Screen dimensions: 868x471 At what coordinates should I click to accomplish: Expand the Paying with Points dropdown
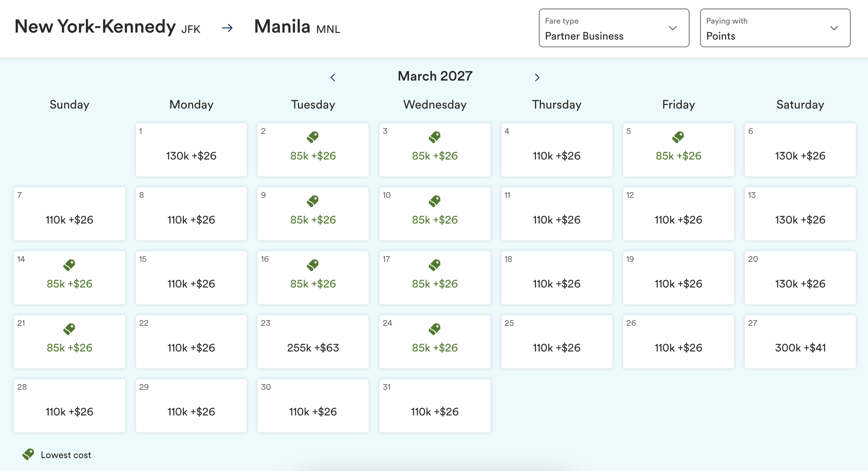pos(775,28)
